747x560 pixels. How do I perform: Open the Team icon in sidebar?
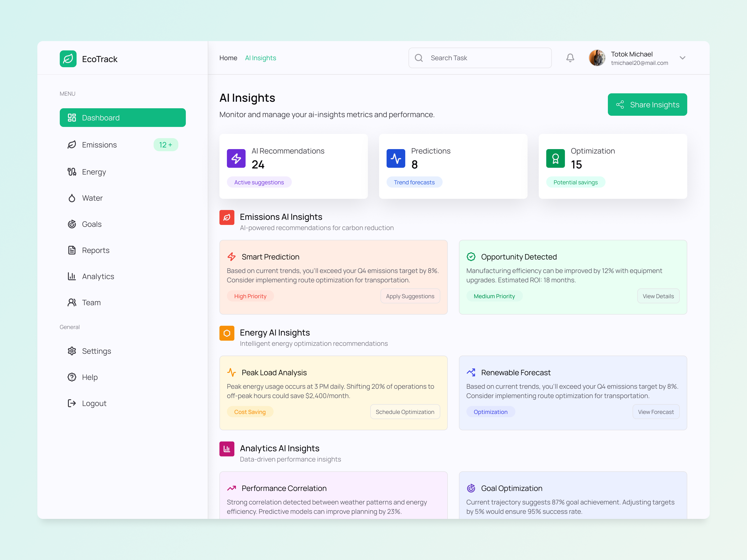(72, 302)
